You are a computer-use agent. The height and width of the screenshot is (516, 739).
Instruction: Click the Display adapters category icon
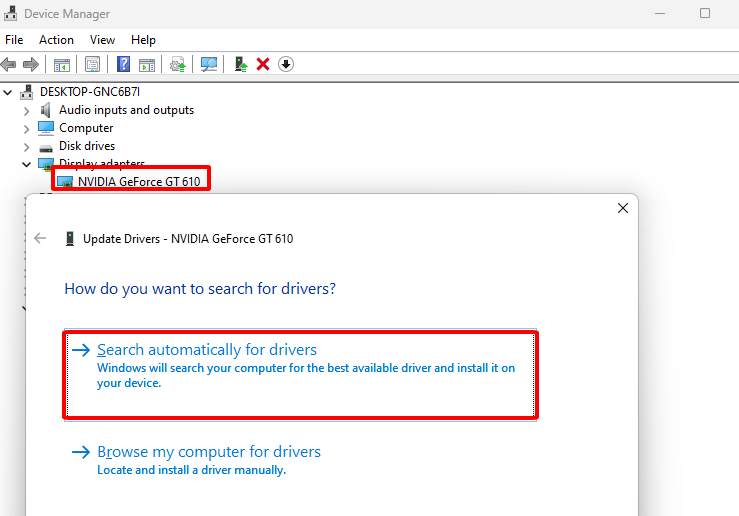(x=46, y=164)
